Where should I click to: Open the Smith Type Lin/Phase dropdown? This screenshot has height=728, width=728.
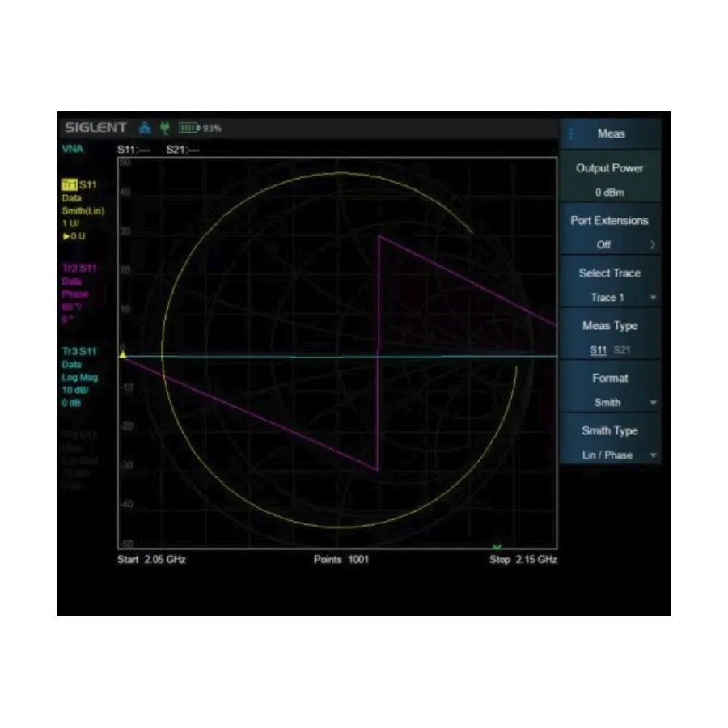[609, 455]
